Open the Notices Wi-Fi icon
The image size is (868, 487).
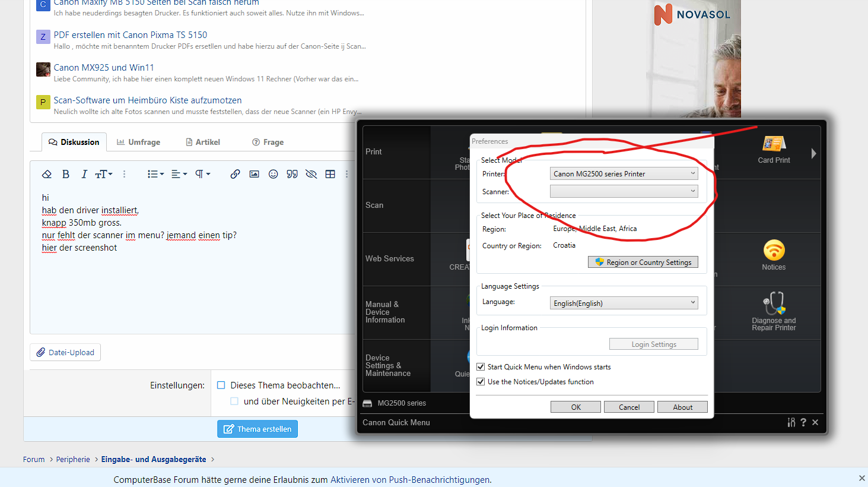pyautogui.click(x=774, y=255)
